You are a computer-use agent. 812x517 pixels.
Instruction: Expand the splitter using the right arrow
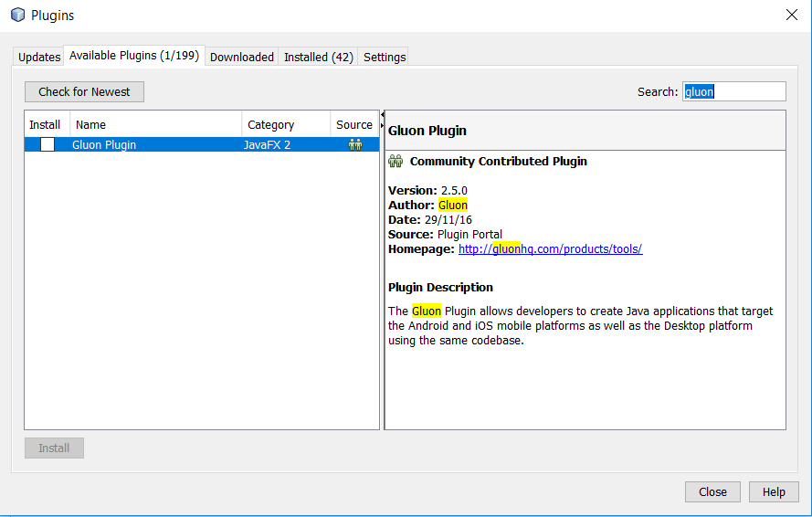[x=383, y=125]
